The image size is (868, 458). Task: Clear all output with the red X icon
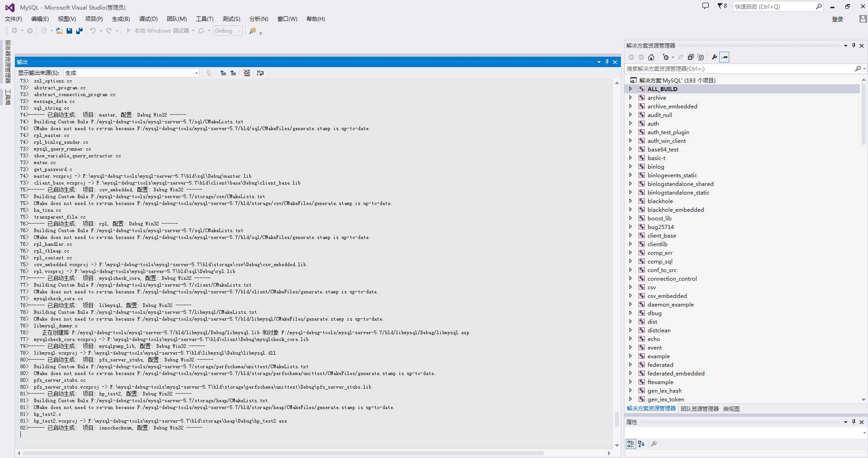pyautogui.click(x=247, y=73)
